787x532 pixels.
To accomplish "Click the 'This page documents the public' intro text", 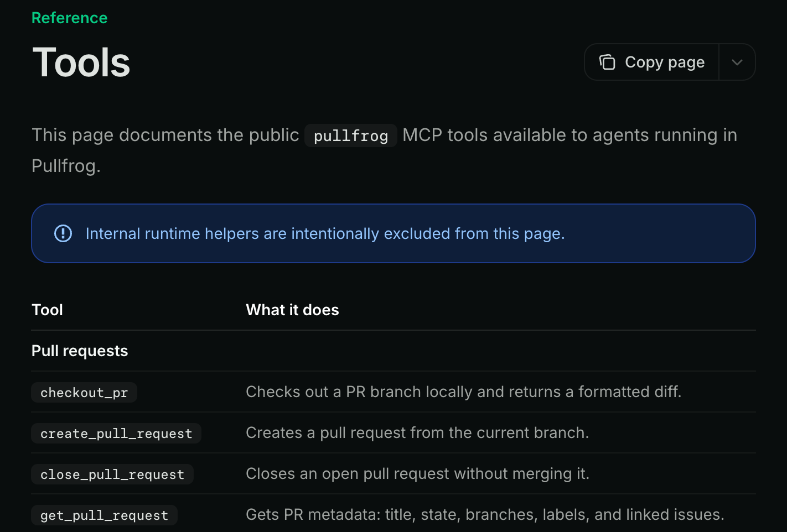I will click(165, 135).
